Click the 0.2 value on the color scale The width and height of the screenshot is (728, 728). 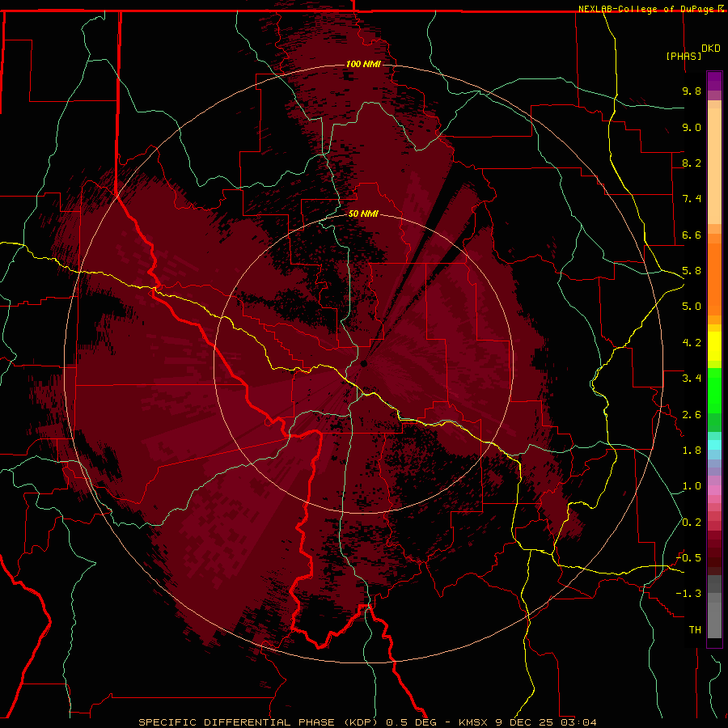tap(692, 523)
